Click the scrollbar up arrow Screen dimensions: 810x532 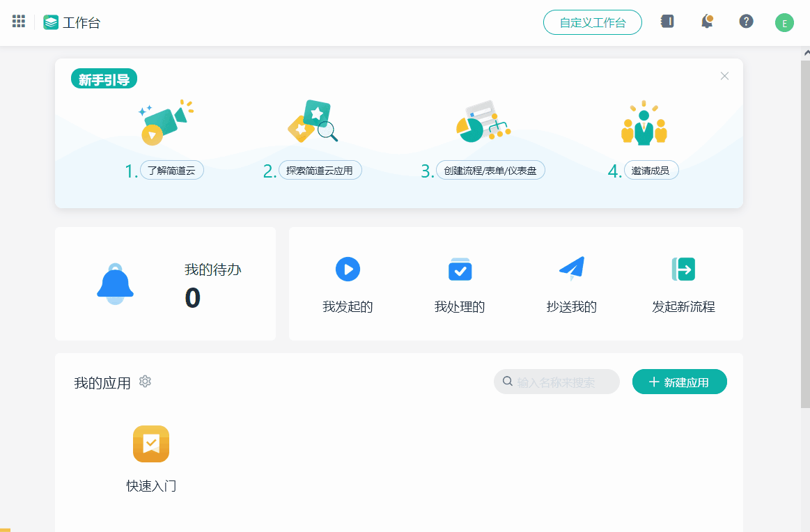click(807, 52)
